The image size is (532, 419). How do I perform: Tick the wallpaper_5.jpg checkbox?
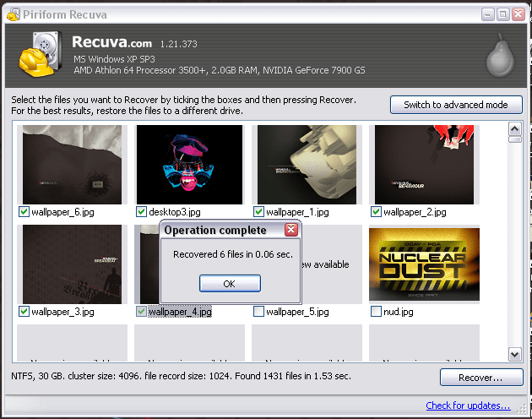[x=258, y=312]
